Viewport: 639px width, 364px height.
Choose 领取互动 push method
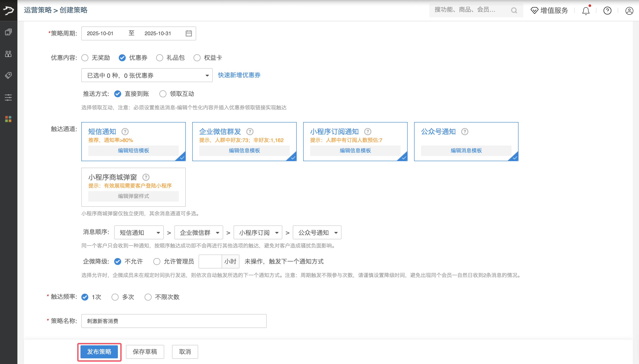pyautogui.click(x=163, y=94)
